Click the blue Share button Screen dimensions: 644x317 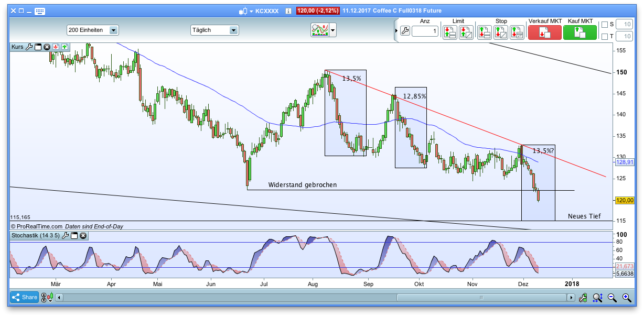click(24, 297)
